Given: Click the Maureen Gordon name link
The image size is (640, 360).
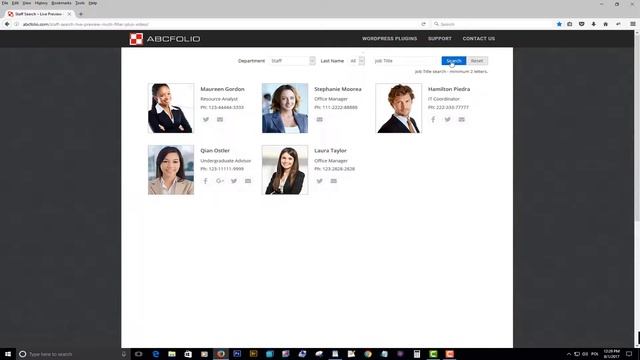Looking at the screenshot, I should tap(222, 89).
